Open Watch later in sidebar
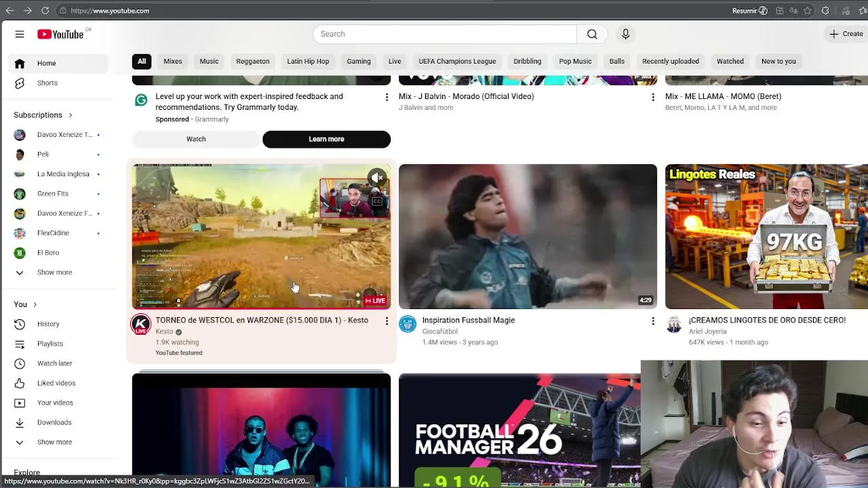868x488 pixels. coord(58,363)
